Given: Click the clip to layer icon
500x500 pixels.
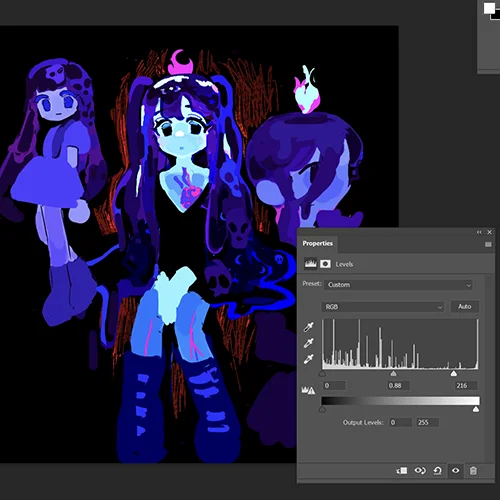Looking at the screenshot, I should 402,471.
